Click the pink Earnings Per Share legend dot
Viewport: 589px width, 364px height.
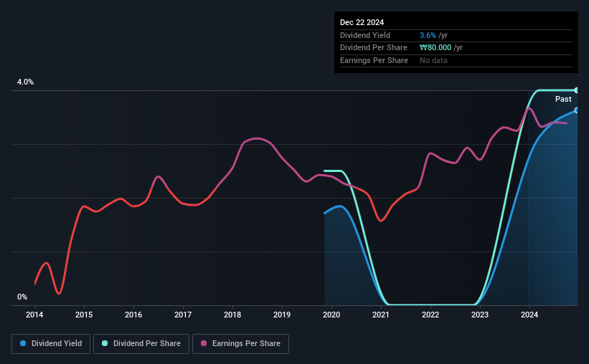click(204, 343)
